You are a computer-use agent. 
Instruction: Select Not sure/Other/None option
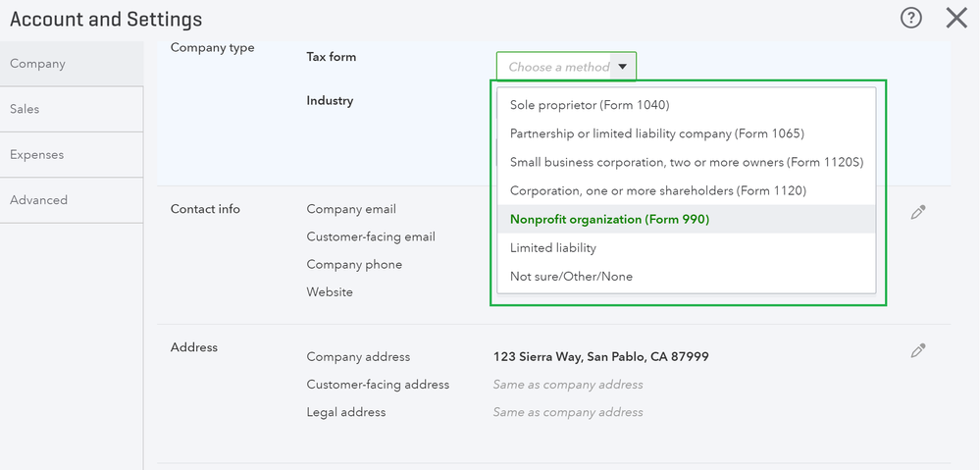571,277
